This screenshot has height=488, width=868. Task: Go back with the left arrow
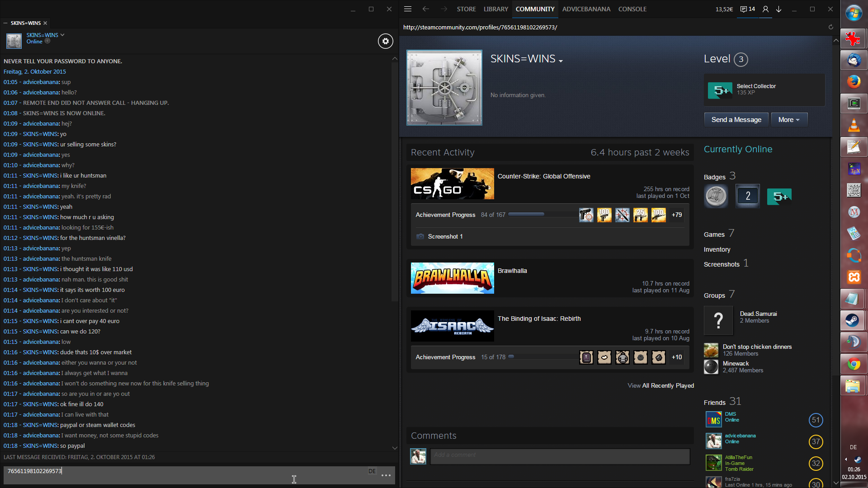(x=425, y=9)
